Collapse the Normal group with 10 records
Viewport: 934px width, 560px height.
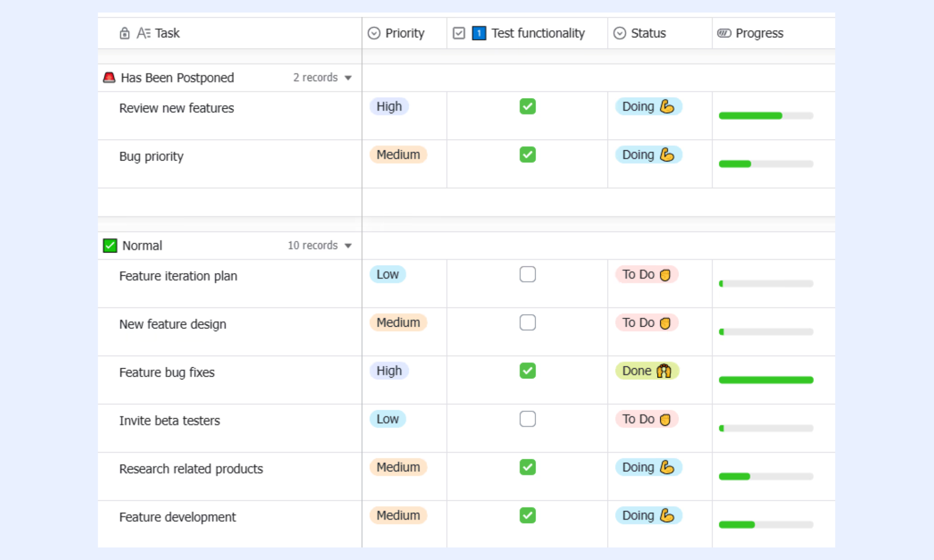pyautogui.click(x=348, y=246)
